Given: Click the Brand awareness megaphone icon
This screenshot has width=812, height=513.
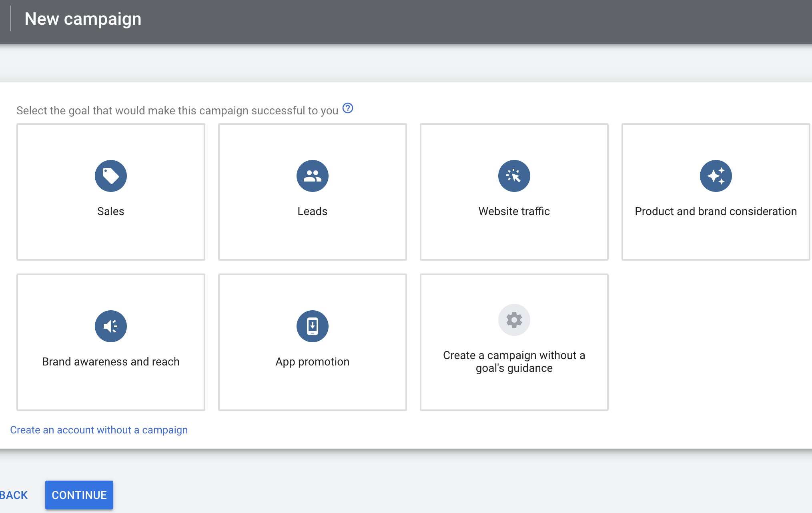Looking at the screenshot, I should tap(111, 326).
